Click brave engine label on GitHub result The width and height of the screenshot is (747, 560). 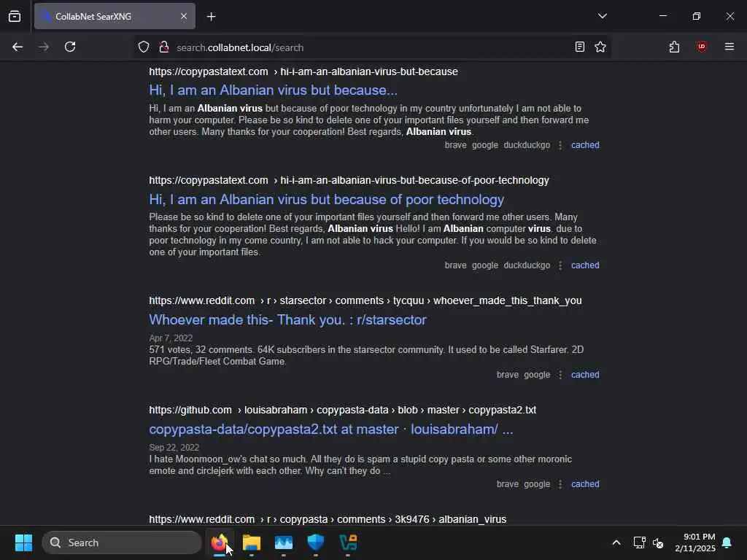tap(508, 484)
